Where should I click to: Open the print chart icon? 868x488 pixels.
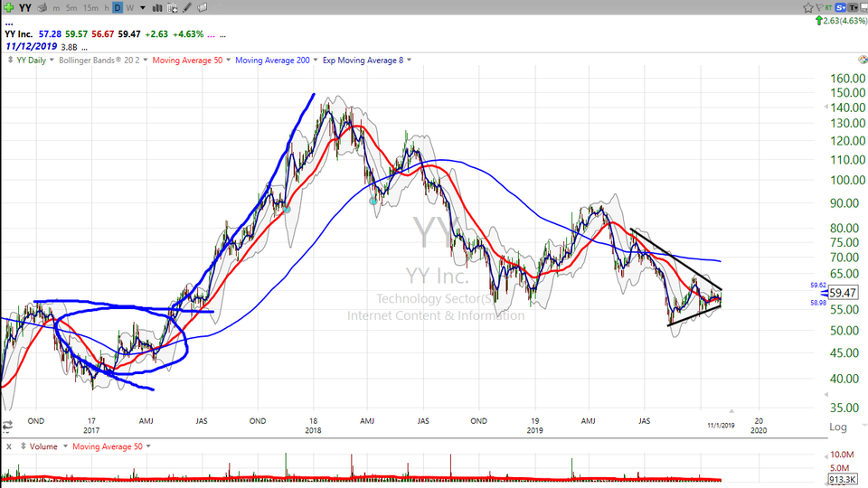click(42, 8)
